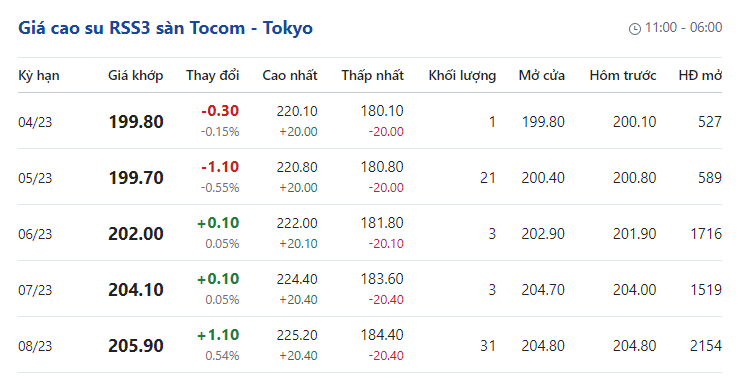
Task: Select the HĐ mở column header
Action: tap(700, 75)
